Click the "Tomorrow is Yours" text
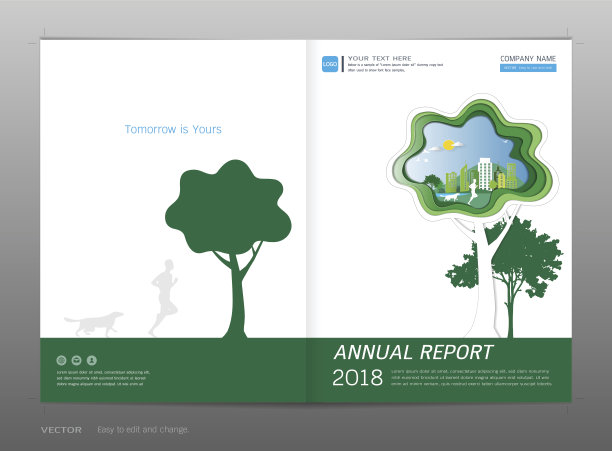This screenshot has height=451, width=612. coord(173,129)
